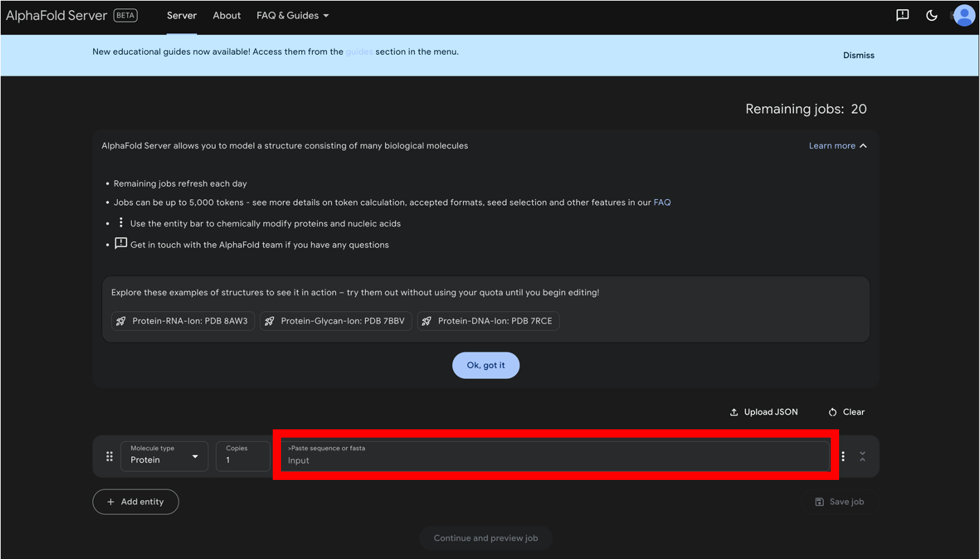Image resolution: width=980 pixels, height=559 pixels.
Task: Collapse the Learn more section
Action: pyautogui.click(x=838, y=146)
